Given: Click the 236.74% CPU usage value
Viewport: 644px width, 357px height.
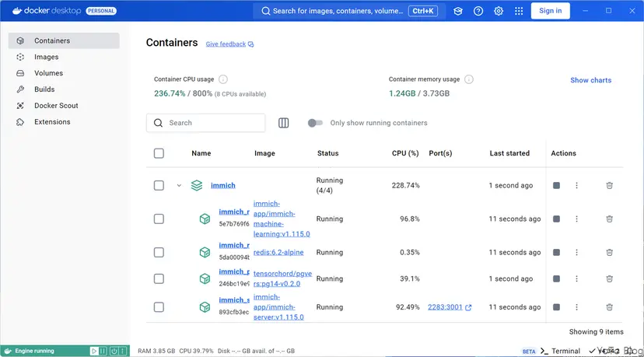Looking at the screenshot, I should coord(170,93).
